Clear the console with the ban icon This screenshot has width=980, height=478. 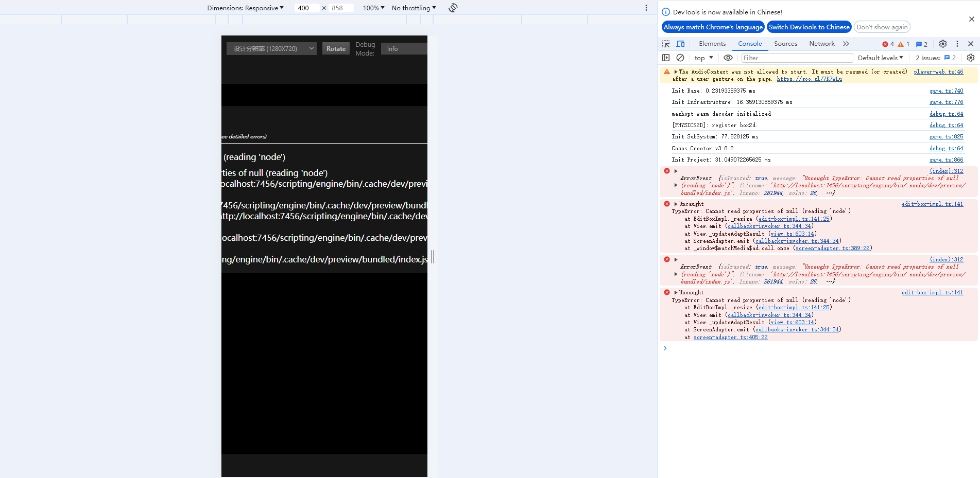(680, 58)
